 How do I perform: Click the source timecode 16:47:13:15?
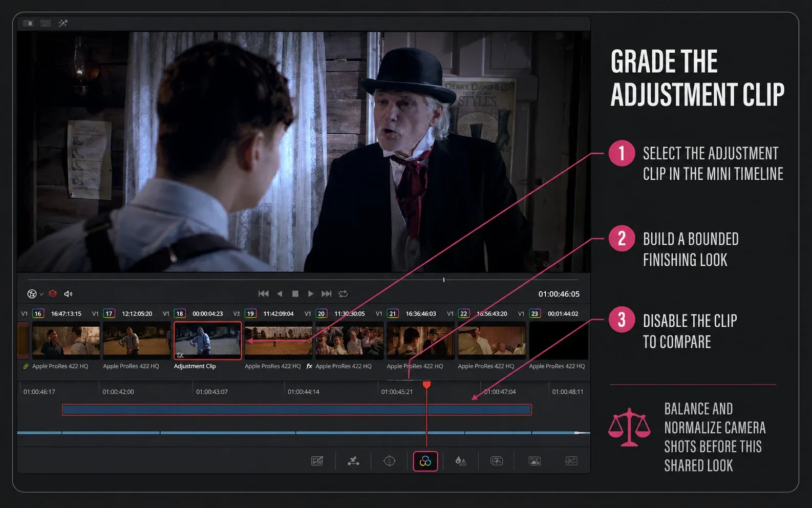tap(66, 313)
